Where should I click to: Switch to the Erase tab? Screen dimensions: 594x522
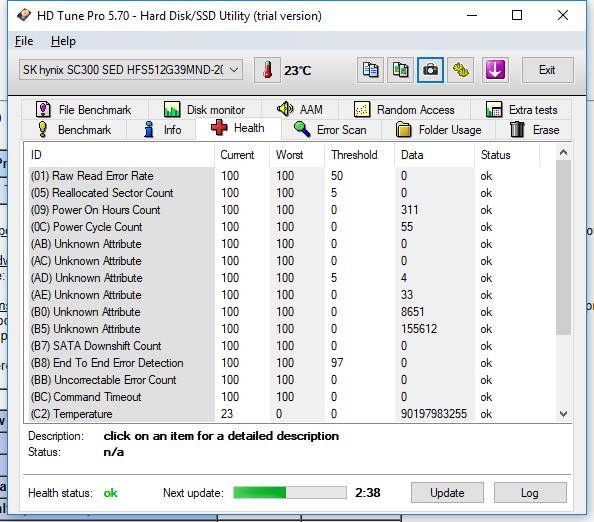[x=534, y=130]
